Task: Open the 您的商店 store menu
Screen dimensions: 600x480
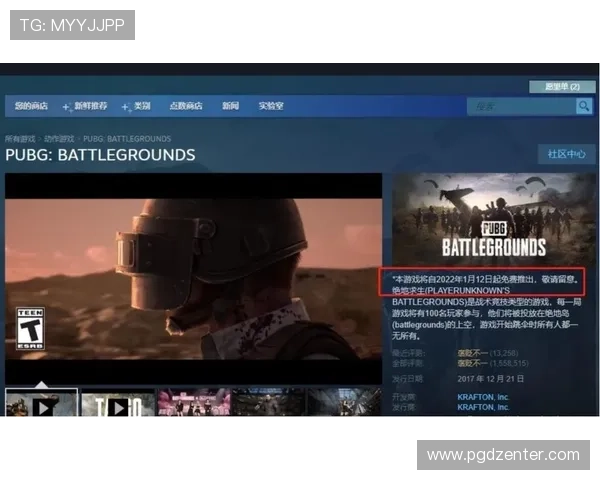Action: point(31,106)
